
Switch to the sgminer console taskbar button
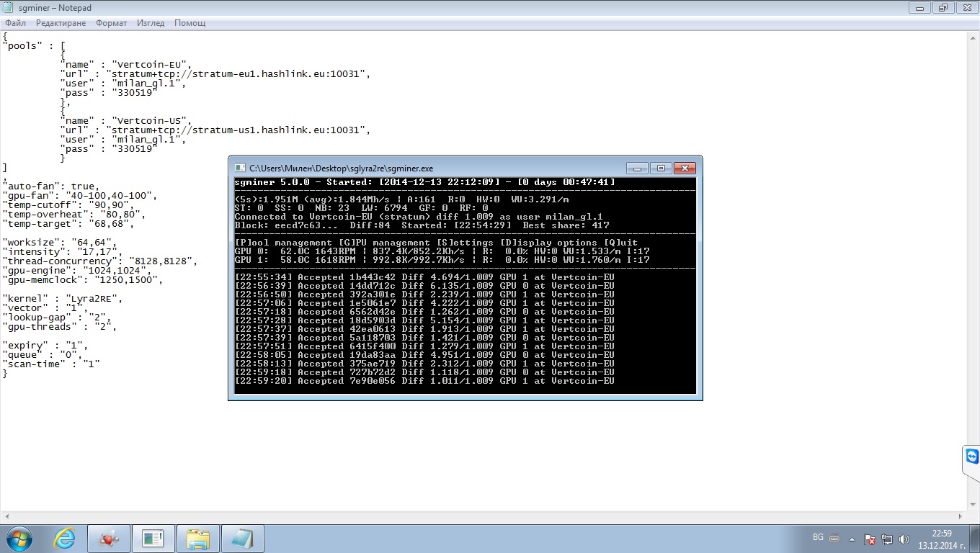click(x=153, y=539)
